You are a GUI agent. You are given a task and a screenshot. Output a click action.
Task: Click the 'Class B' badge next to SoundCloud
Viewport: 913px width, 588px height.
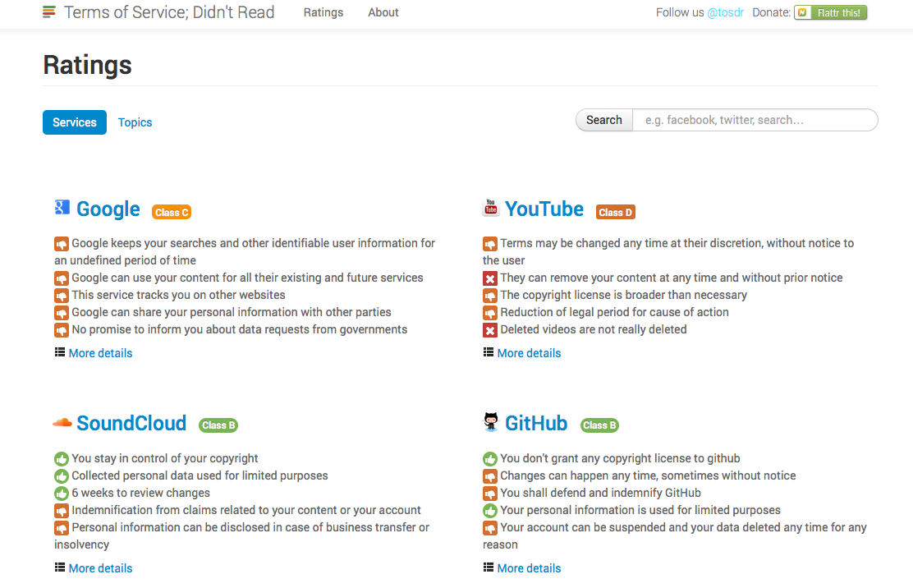218,425
